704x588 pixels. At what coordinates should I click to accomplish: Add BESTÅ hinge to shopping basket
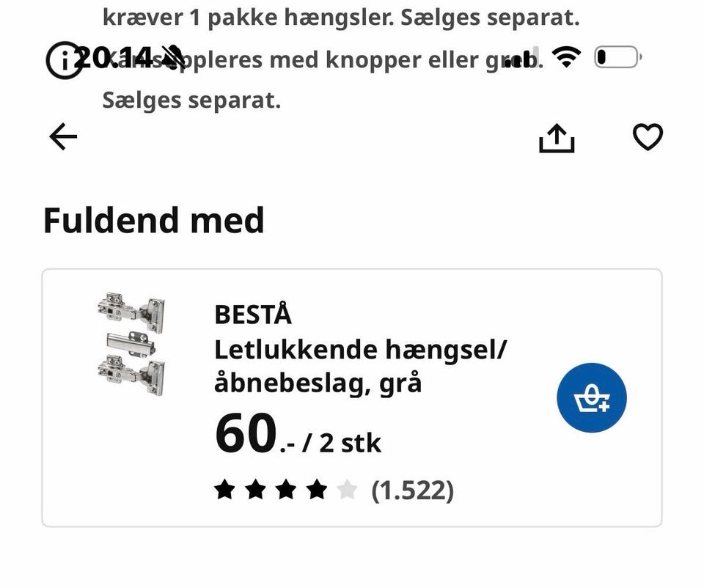592,397
